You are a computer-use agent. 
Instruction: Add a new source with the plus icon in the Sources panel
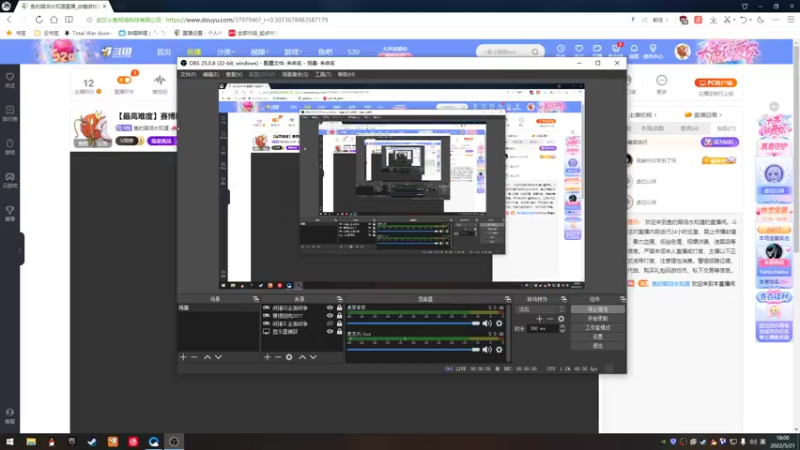click(x=267, y=357)
